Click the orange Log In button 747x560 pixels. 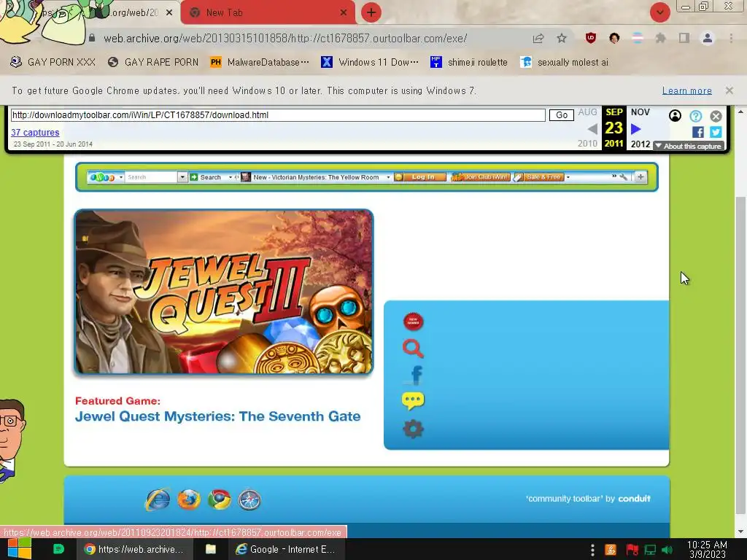[419, 177]
